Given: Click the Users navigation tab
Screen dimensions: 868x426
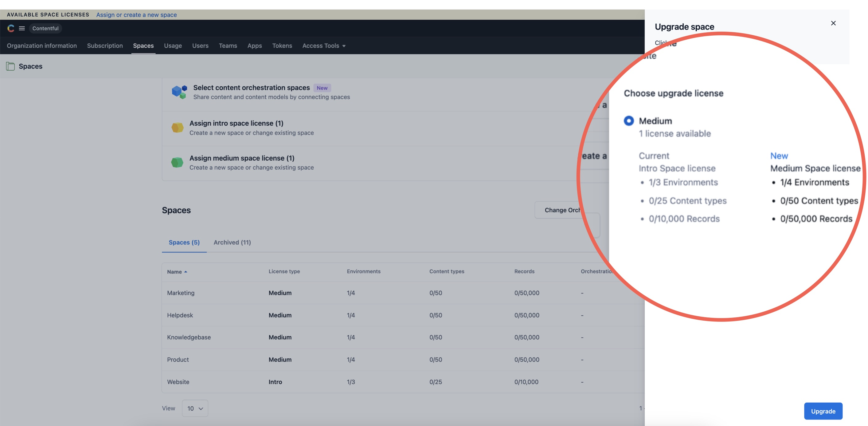Looking at the screenshot, I should pyautogui.click(x=200, y=45).
